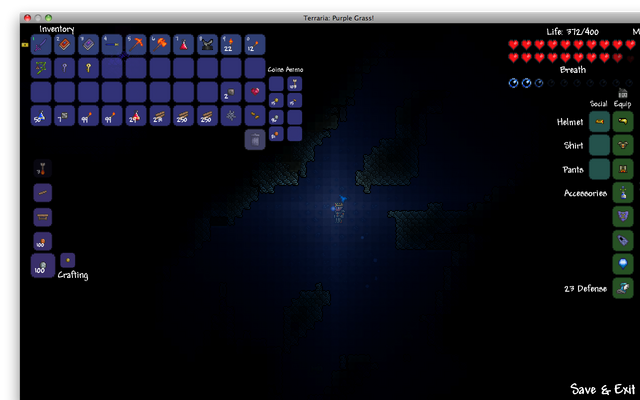640x400 pixels.
Task: Click the top ammo slot with arrows
Action: 294,84
